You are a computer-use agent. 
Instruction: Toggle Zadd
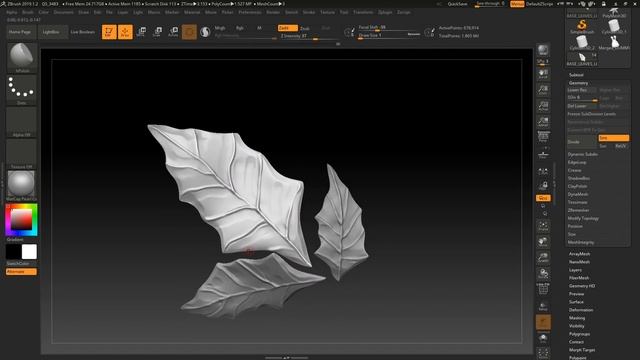tap(288, 28)
